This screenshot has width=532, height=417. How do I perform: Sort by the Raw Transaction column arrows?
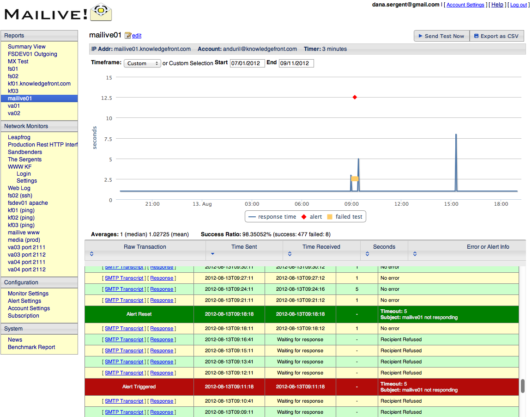point(91,254)
